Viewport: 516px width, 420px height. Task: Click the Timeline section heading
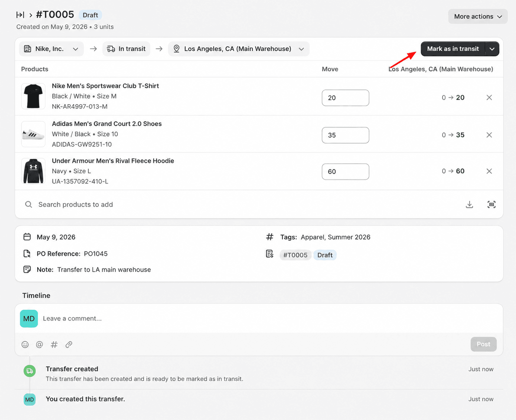[36, 295]
